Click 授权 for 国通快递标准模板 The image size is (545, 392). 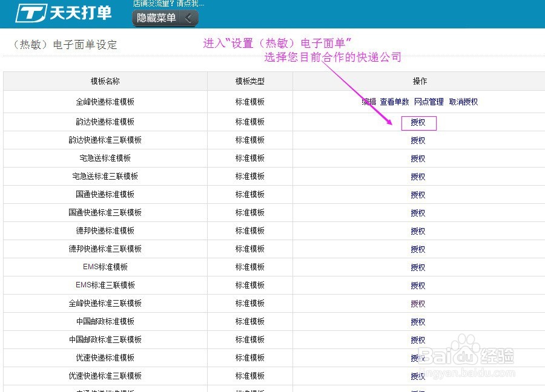pos(418,195)
